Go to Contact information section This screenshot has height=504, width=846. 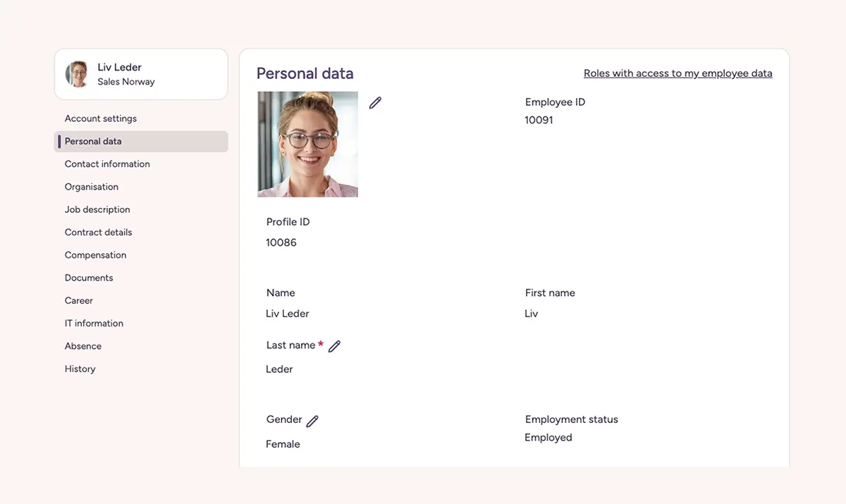click(x=107, y=164)
